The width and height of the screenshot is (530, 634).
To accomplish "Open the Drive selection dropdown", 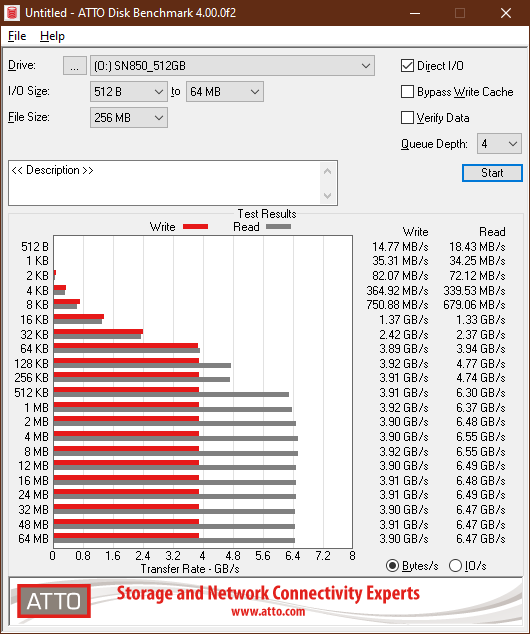I will (x=232, y=66).
